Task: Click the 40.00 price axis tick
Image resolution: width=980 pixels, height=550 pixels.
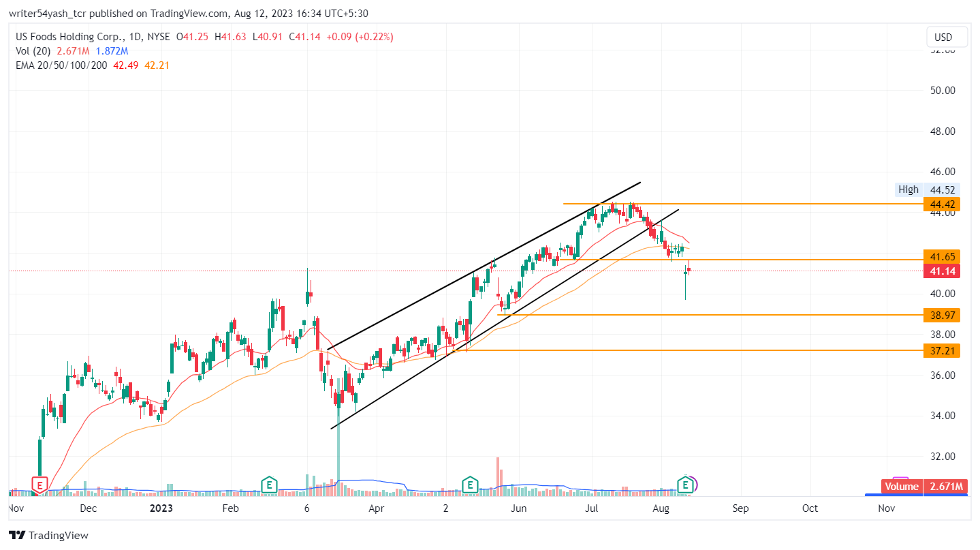Action: pyautogui.click(x=943, y=294)
